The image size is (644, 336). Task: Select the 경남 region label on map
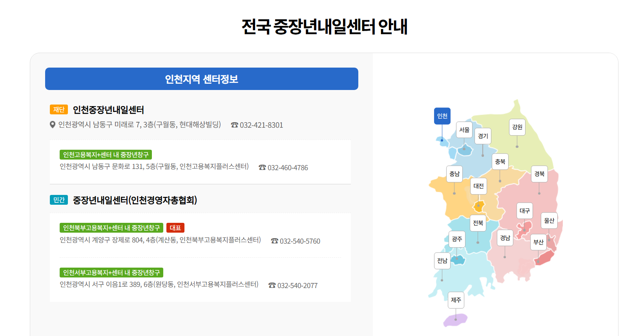[x=505, y=238]
